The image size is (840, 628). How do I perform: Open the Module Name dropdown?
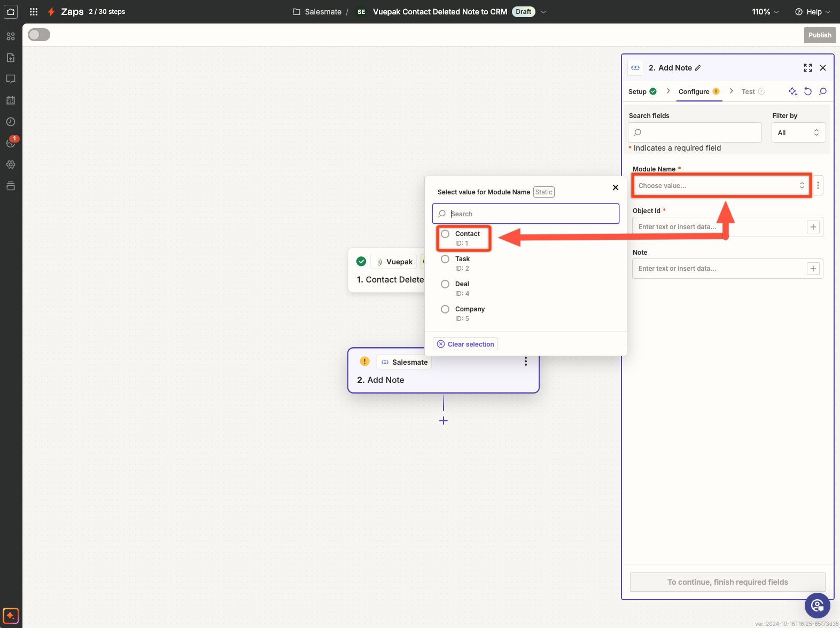(x=721, y=186)
